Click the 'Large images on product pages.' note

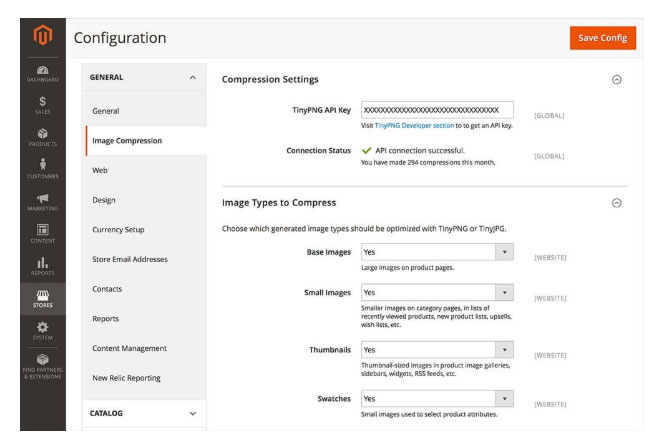pyautogui.click(x=408, y=268)
